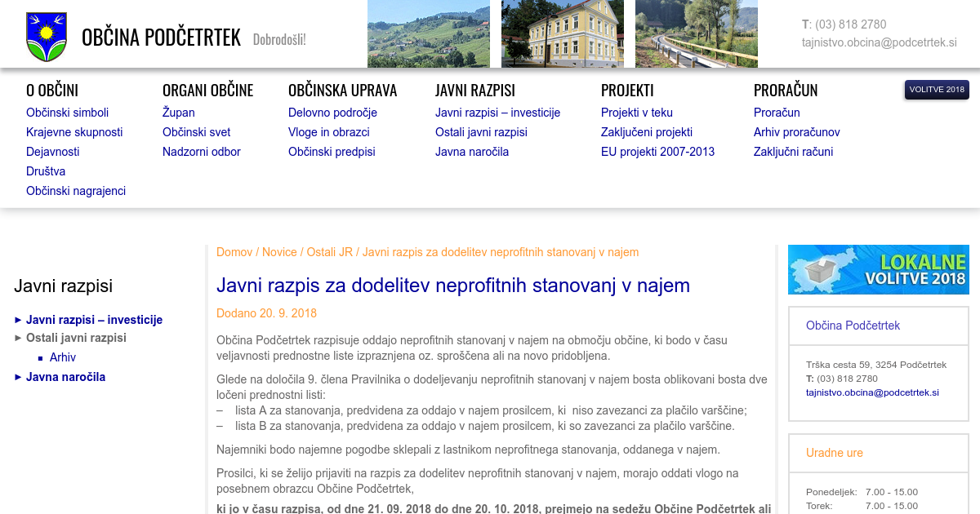Open Arhiv under Ostali javni razpisi
Screen dimensions: 980x514
[63, 357]
